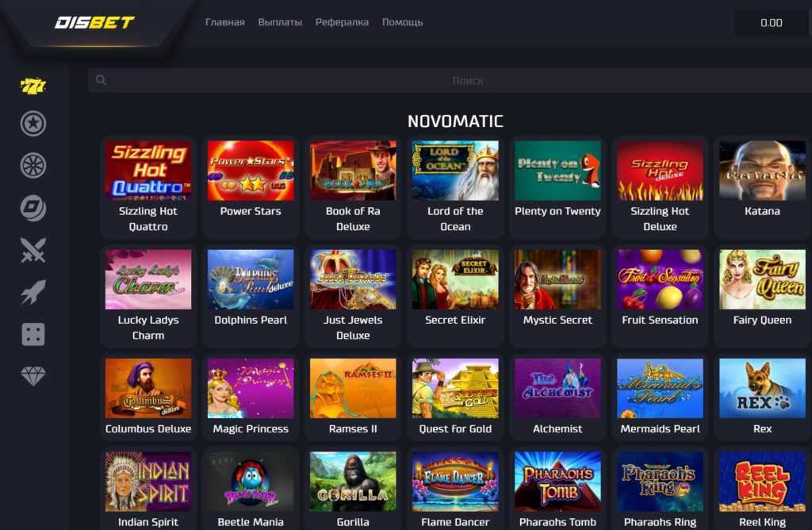Viewport: 812px width, 530px height.
Task: Select the coin sidebar icon
Action: coord(33,208)
